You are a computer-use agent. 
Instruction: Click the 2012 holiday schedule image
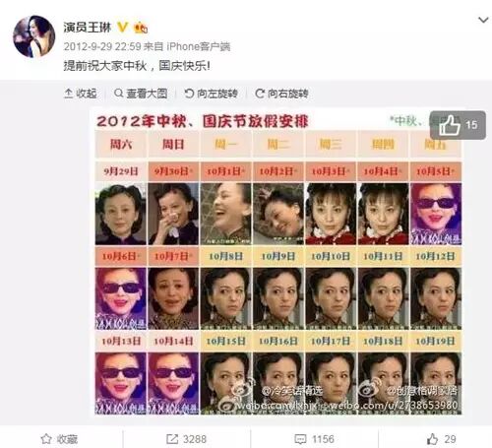[278, 262]
